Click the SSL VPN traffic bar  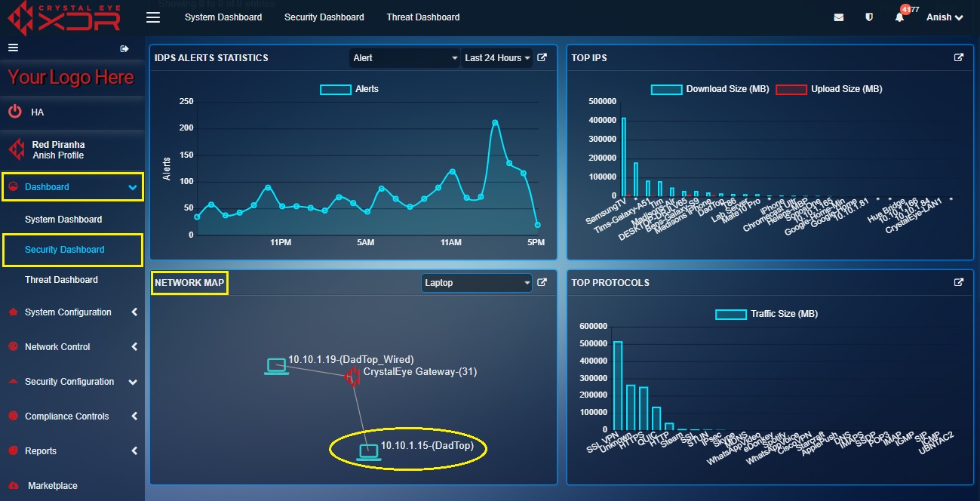click(618, 386)
